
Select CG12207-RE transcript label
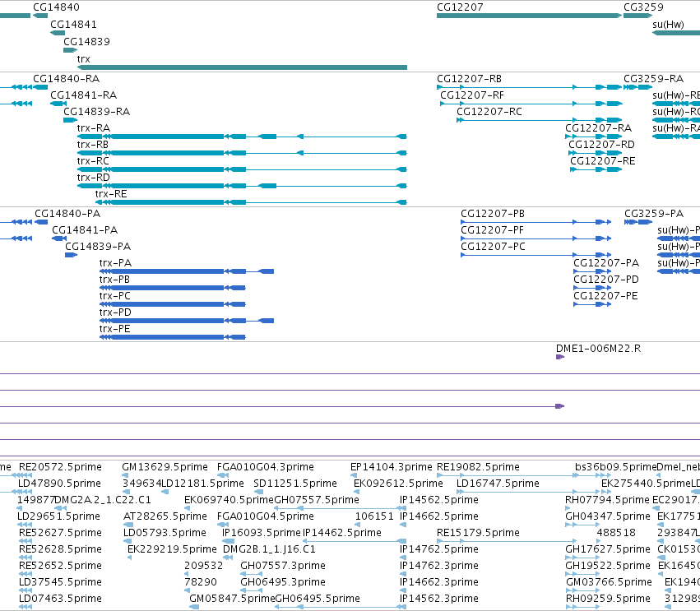click(603, 161)
